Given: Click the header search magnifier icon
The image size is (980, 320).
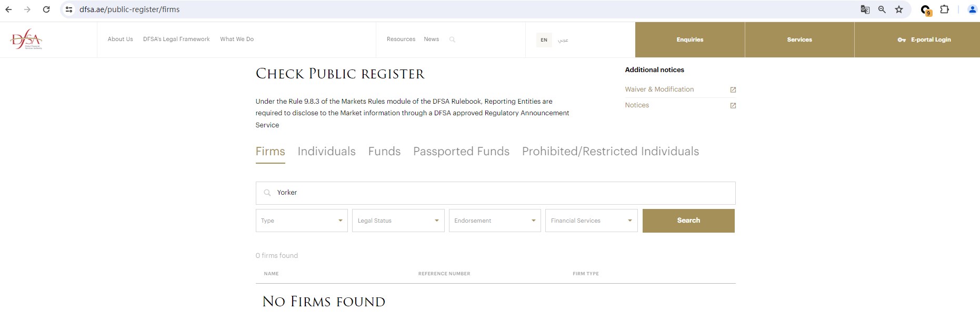Looking at the screenshot, I should 452,39.
